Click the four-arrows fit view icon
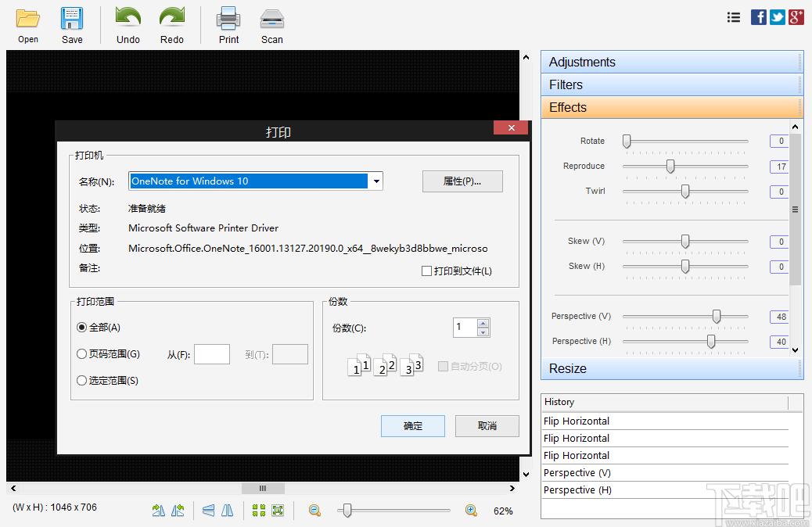Screen dimensions: 812x527 pos(258,511)
